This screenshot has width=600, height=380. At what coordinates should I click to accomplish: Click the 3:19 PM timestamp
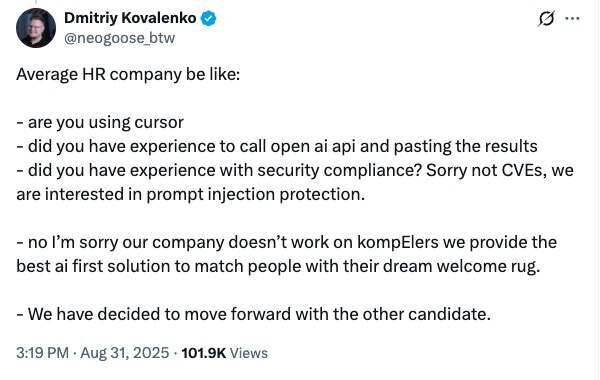coord(42,353)
